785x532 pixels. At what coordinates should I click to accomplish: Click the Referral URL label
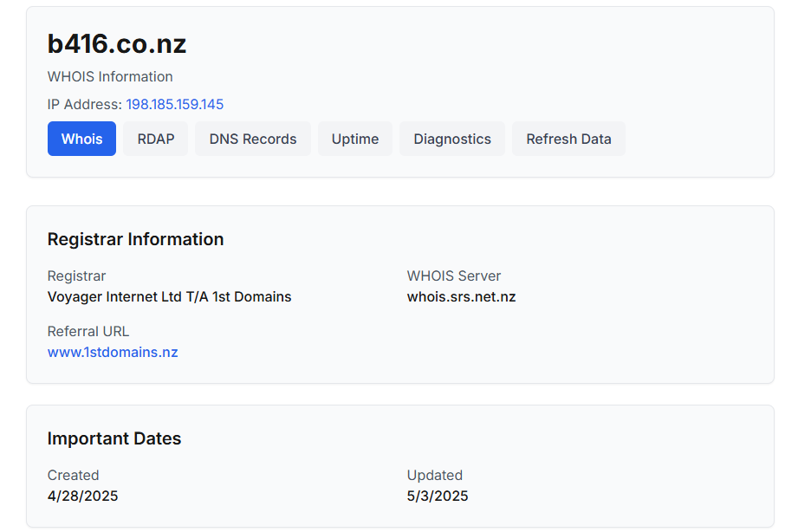pyautogui.click(x=88, y=331)
